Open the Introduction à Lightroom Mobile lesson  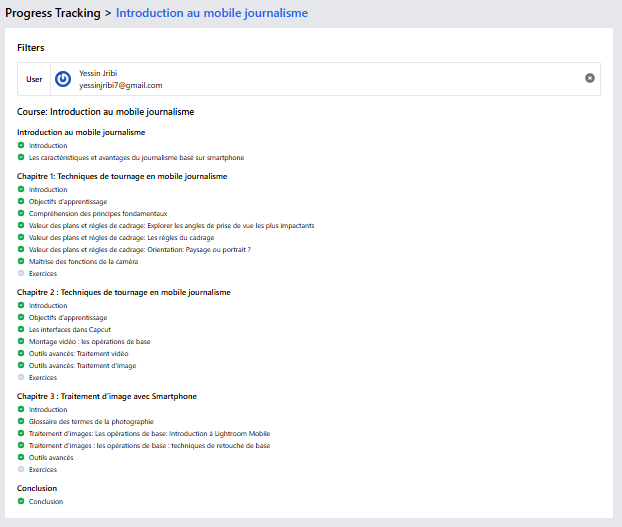point(149,433)
